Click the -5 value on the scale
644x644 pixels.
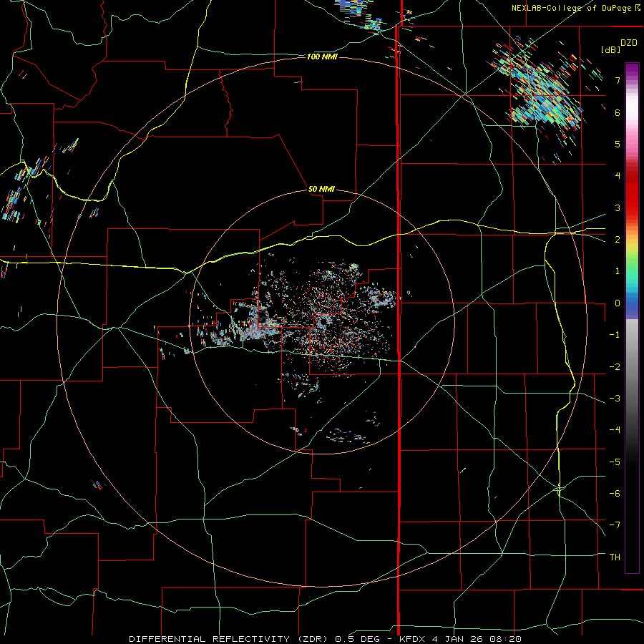click(615, 462)
